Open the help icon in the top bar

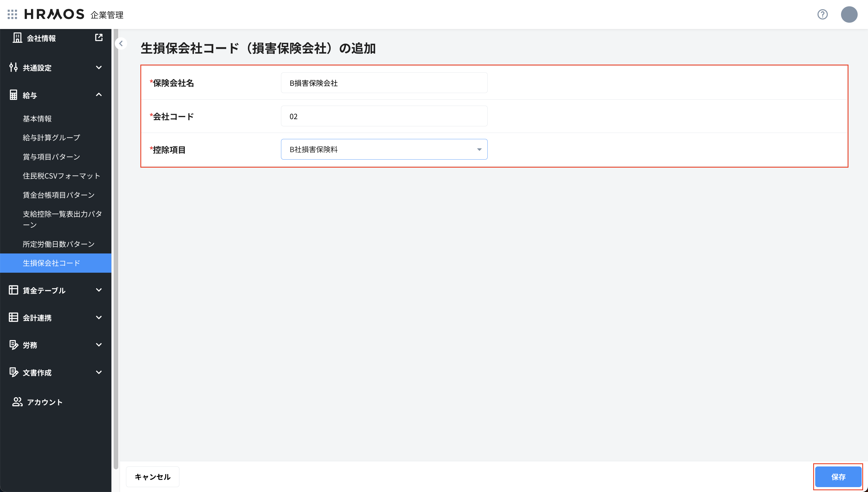coord(822,15)
